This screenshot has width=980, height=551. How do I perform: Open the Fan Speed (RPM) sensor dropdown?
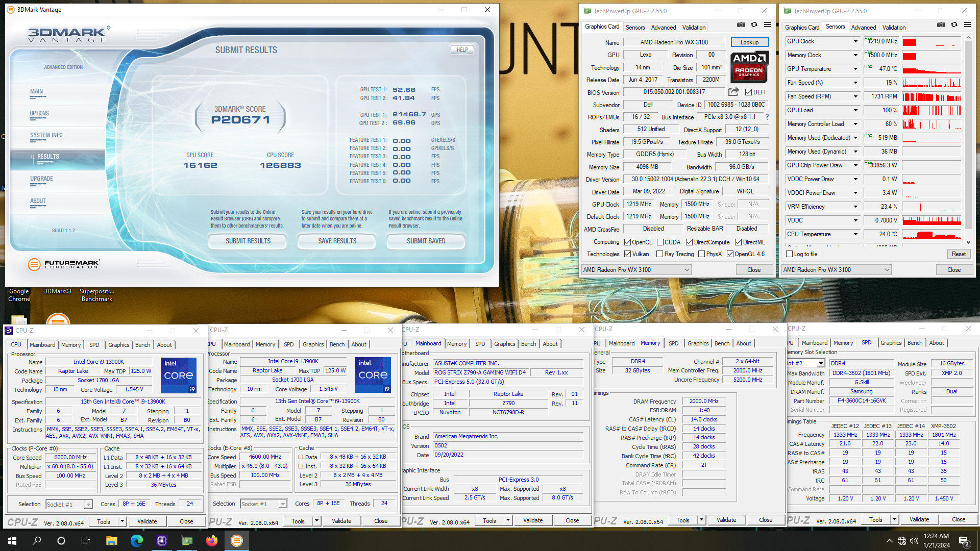tap(855, 96)
